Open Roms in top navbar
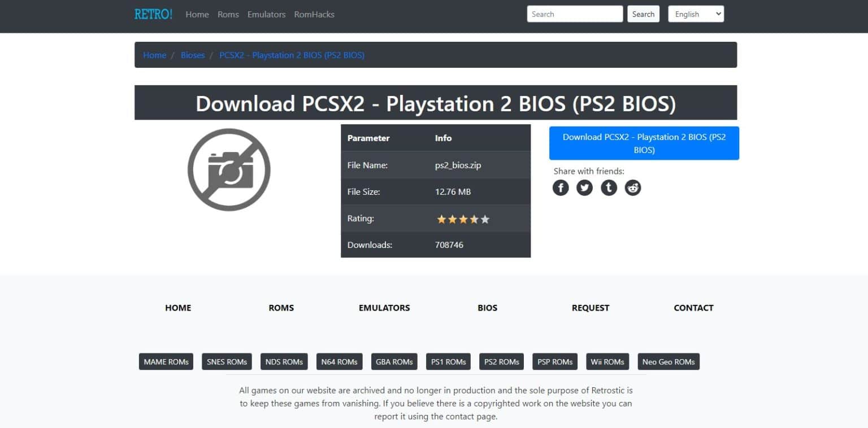This screenshot has width=868, height=428. [x=228, y=14]
